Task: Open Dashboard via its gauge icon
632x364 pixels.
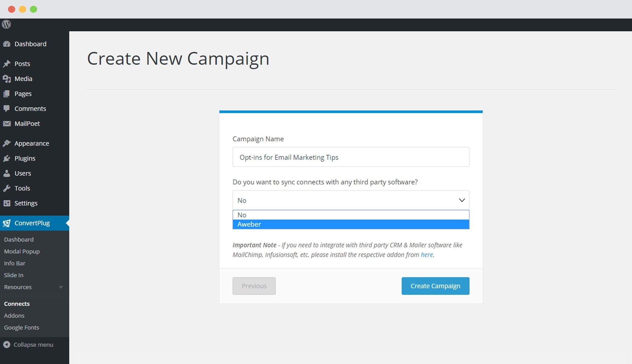Action: pyautogui.click(x=7, y=44)
